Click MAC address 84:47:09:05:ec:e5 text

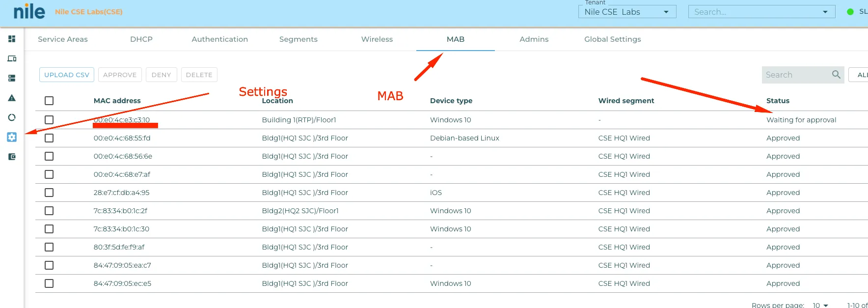tap(123, 283)
